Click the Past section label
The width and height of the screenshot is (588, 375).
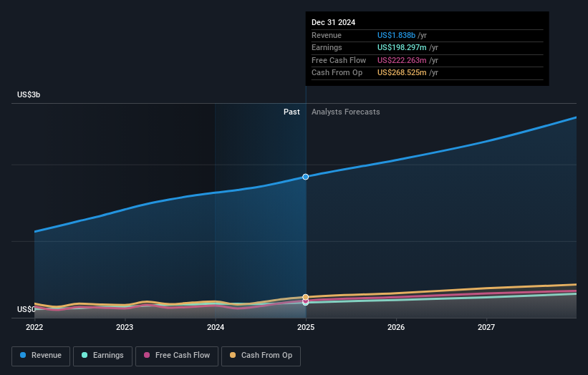click(x=291, y=112)
